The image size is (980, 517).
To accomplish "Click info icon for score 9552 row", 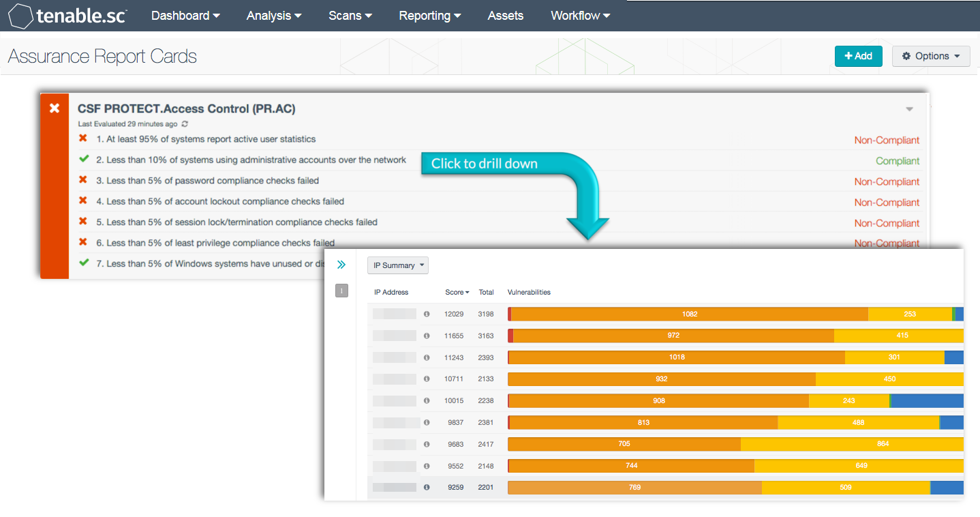I will point(427,466).
